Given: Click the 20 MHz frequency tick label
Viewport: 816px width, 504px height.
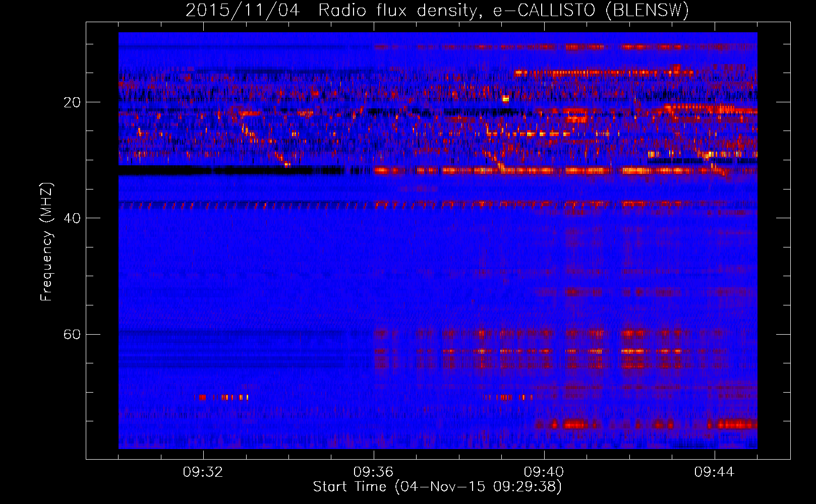Looking at the screenshot, I should 72,102.
